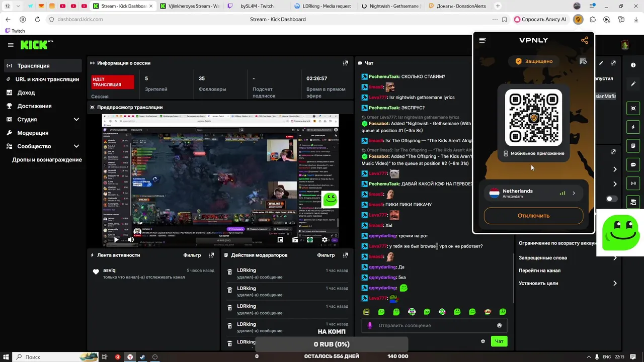The width and height of the screenshot is (644, 362).
Task: Open the emoji picker in chat input
Action: pyautogui.click(x=500, y=326)
